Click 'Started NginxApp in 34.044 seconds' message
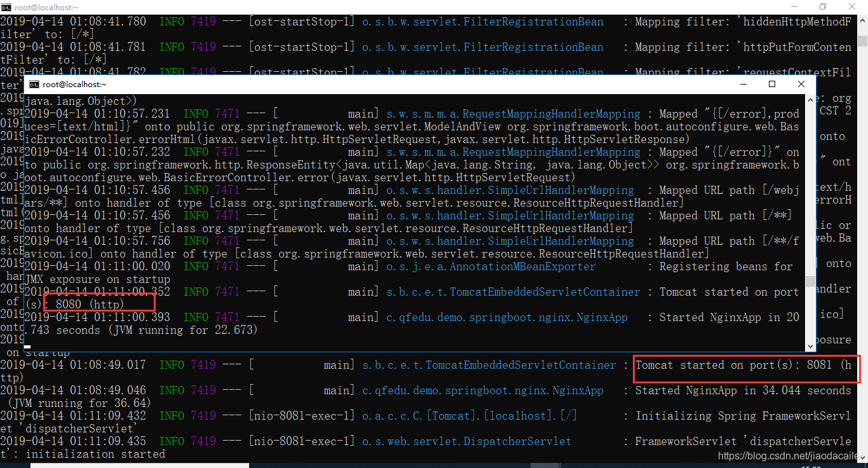The width and height of the screenshot is (868, 468). pyautogui.click(x=743, y=390)
